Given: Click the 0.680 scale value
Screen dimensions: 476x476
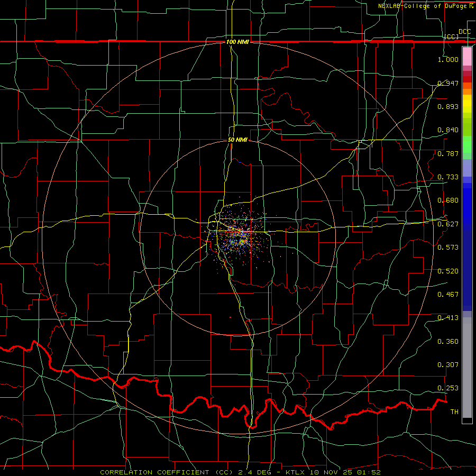Looking at the screenshot, I should click(x=448, y=200).
